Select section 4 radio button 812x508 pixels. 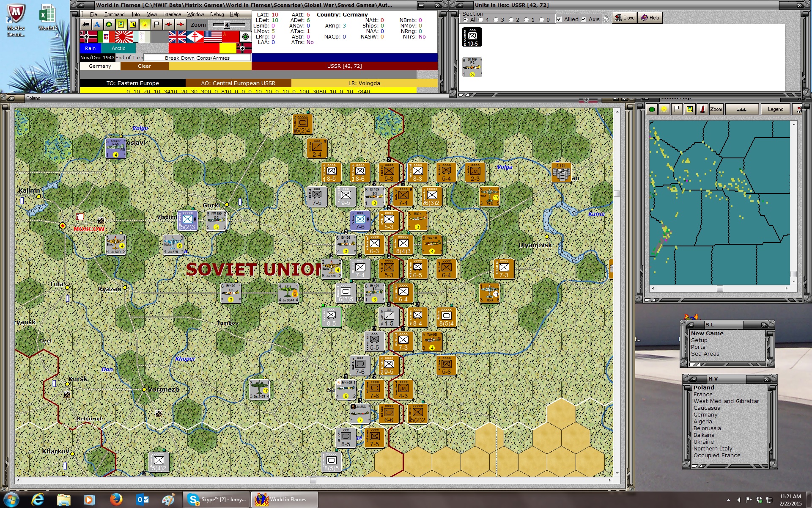pyautogui.click(x=481, y=19)
